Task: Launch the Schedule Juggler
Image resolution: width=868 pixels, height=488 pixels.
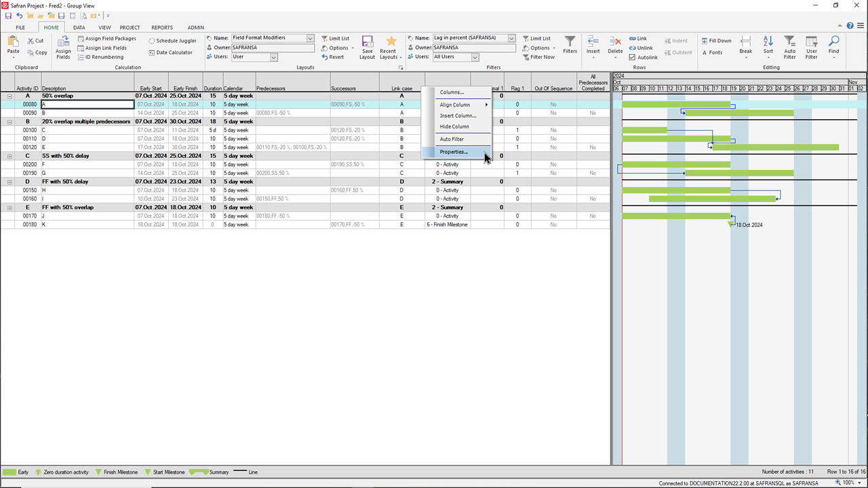Action: (x=173, y=41)
